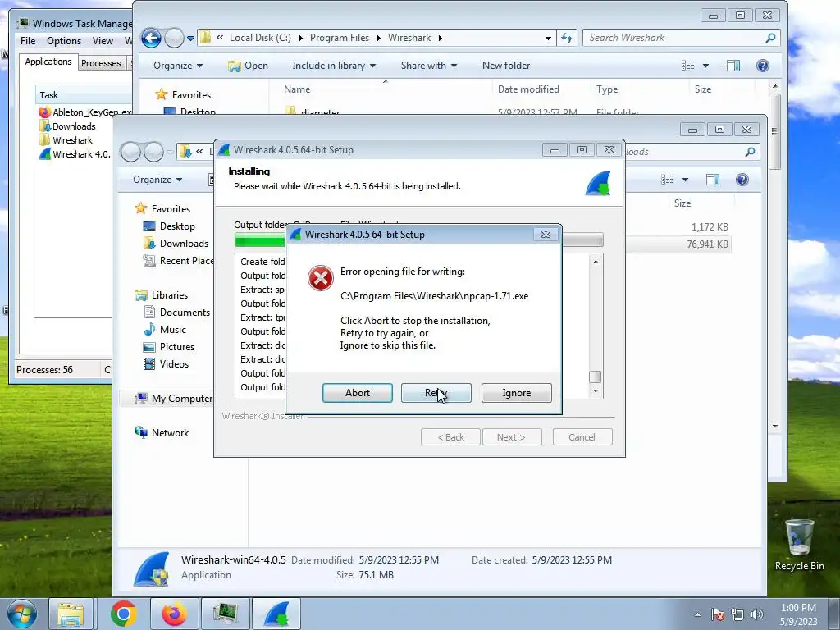Click the red error icon in dialog
Image resolution: width=840 pixels, height=630 pixels.
point(321,278)
